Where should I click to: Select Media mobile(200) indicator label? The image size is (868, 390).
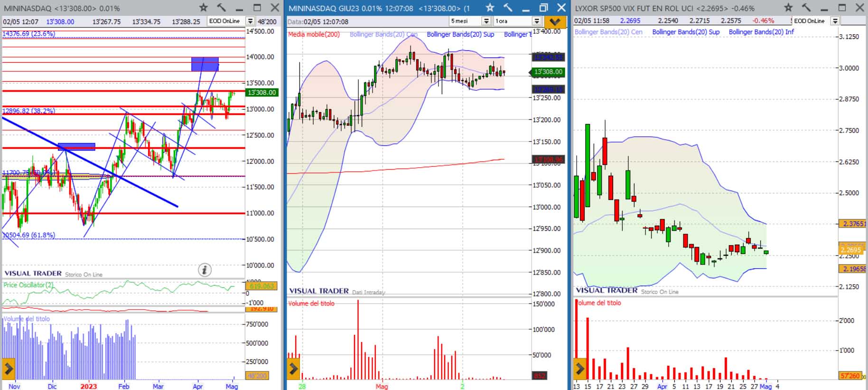(x=314, y=34)
